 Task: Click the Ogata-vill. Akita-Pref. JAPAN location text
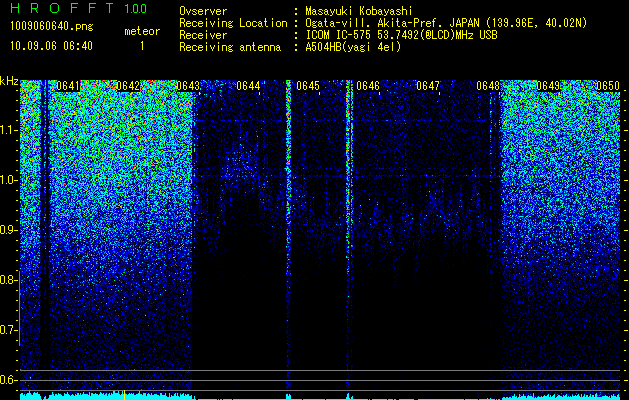pos(448,23)
